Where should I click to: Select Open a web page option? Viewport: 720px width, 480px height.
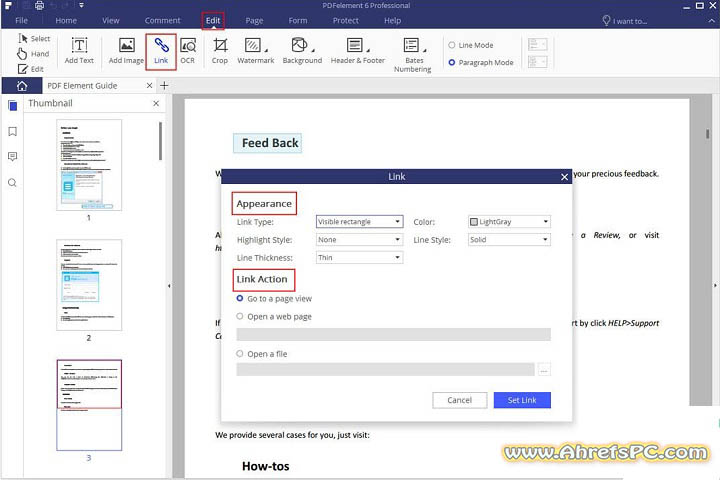click(240, 316)
